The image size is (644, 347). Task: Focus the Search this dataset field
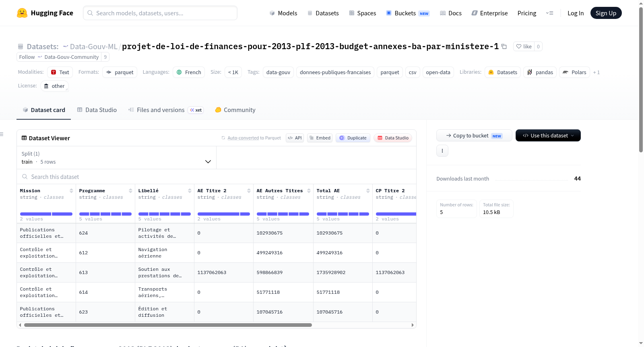click(x=217, y=177)
